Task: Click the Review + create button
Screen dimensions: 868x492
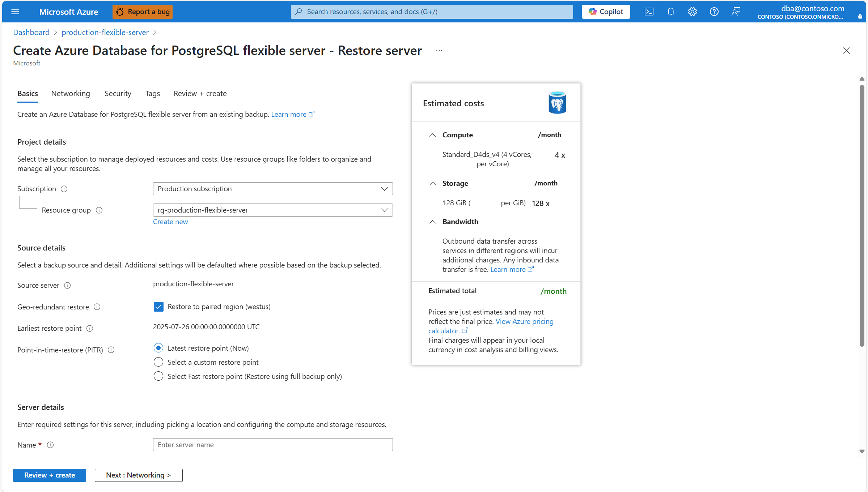Action: click(x=50, y=475)
